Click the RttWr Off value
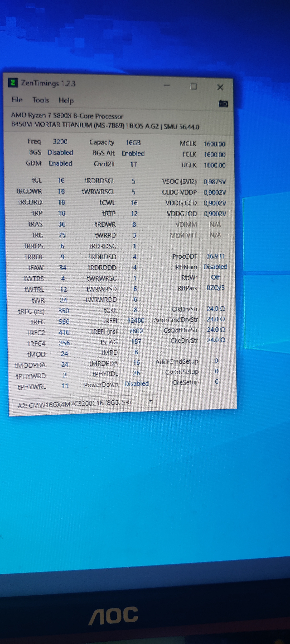The image size is (290, 644). [216, 277]
